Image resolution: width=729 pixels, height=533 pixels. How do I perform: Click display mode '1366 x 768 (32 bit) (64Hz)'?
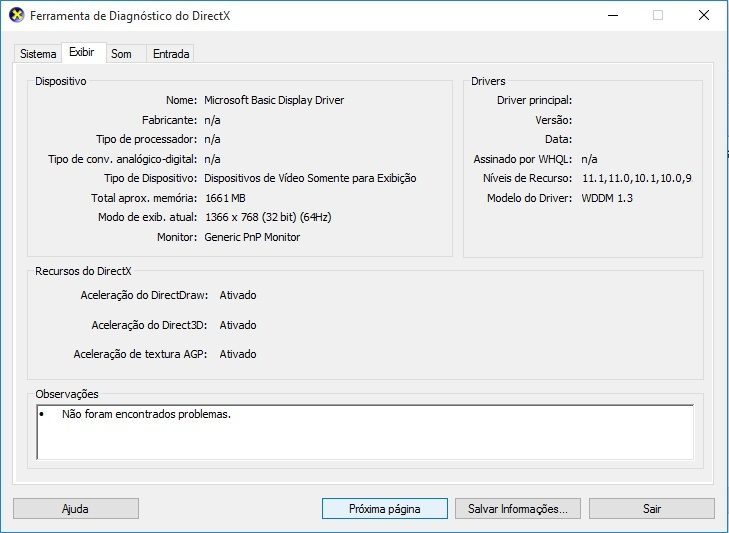click(268, 217)
